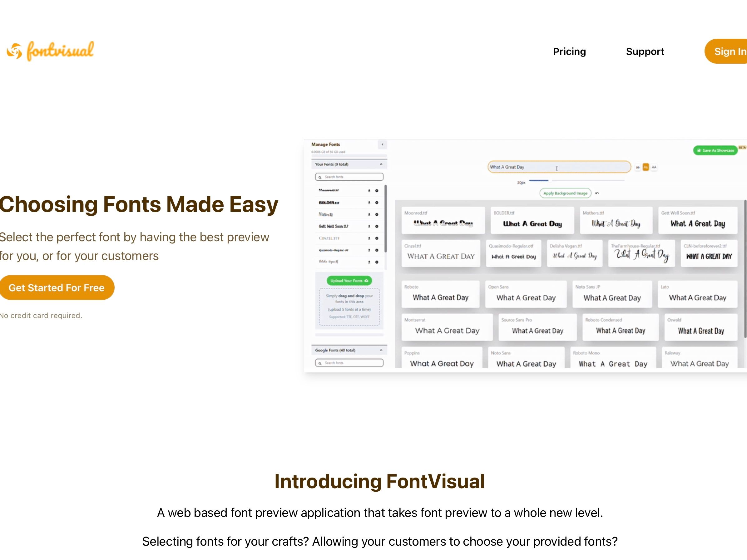Select the Moonred.ttf preview card
This screenshot has height=560, width=747.
[443, 220]
